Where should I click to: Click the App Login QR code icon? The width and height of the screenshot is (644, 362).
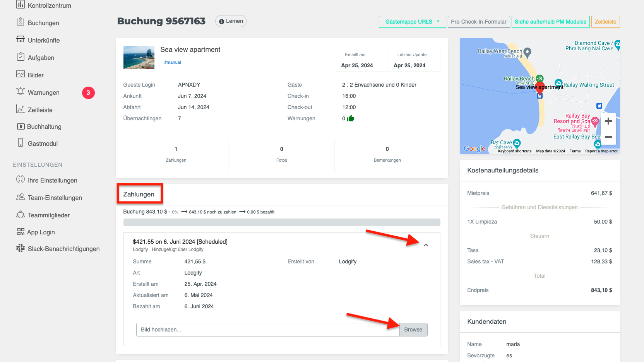[21, 232]
